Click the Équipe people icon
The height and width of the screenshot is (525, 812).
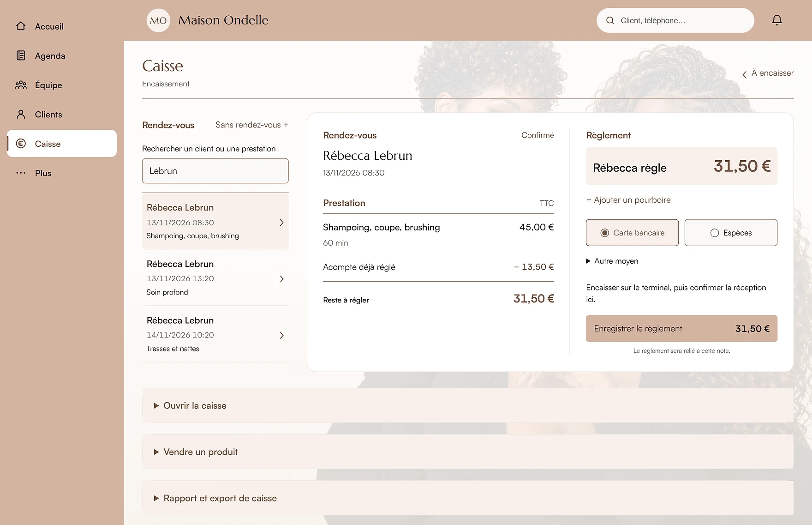click(21, 85)
